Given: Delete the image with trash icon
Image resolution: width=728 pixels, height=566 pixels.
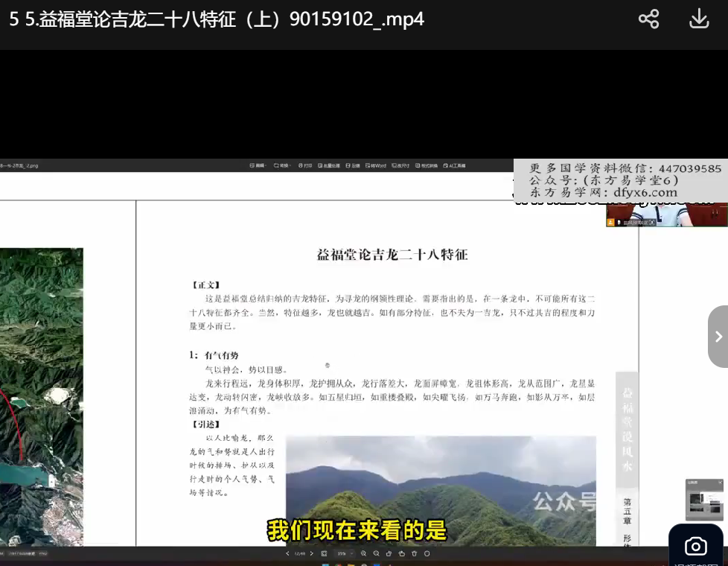Looking at the screenshot, I should tap(414, 554).
